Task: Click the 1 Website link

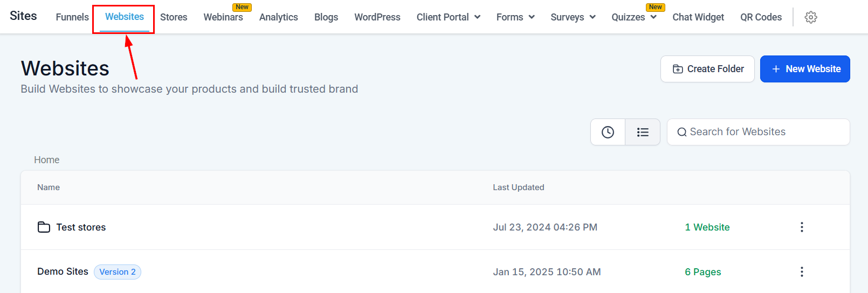Action: click(707, 227)
